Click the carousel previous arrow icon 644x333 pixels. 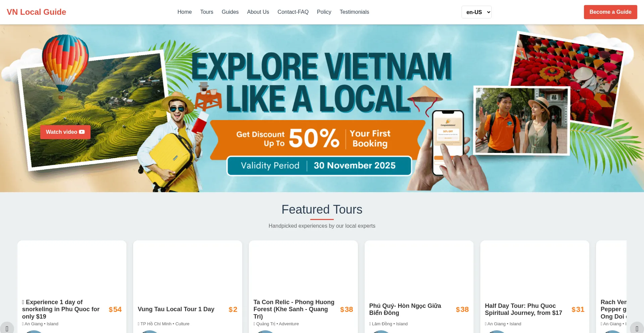pyautogui.click(x=7, y=328)
